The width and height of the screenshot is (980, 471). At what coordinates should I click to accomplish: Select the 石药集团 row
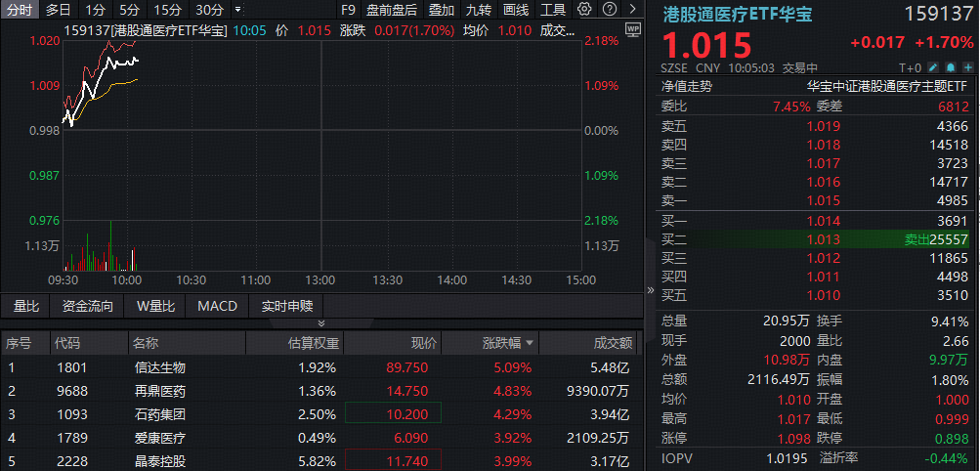(x=321, y=414)
